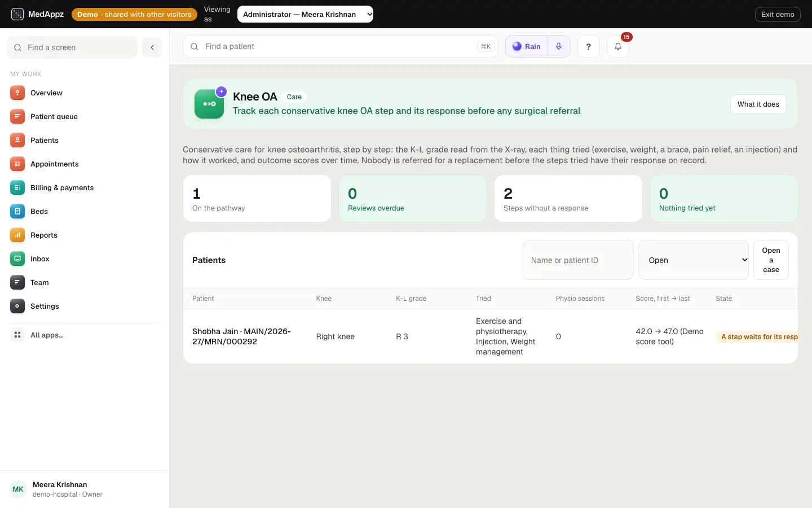The height and width of the screenshot is (508, 812).
Task: Collapse the sidebar with the chevron button
Action: 152,47
